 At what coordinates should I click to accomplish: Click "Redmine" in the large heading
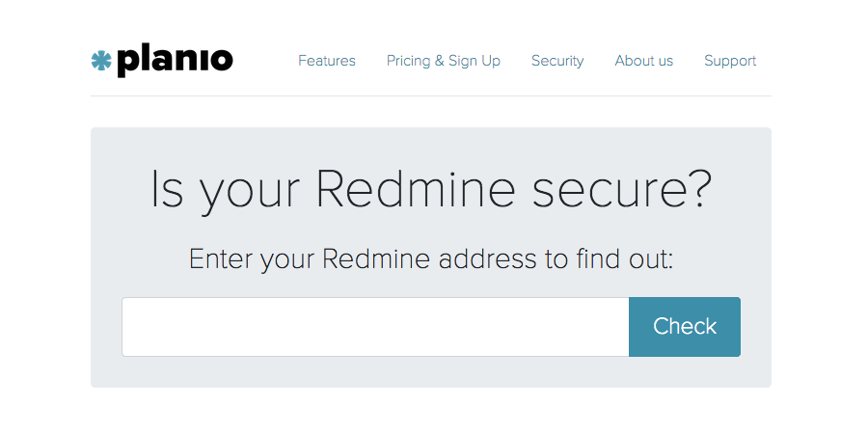point(416,189)
